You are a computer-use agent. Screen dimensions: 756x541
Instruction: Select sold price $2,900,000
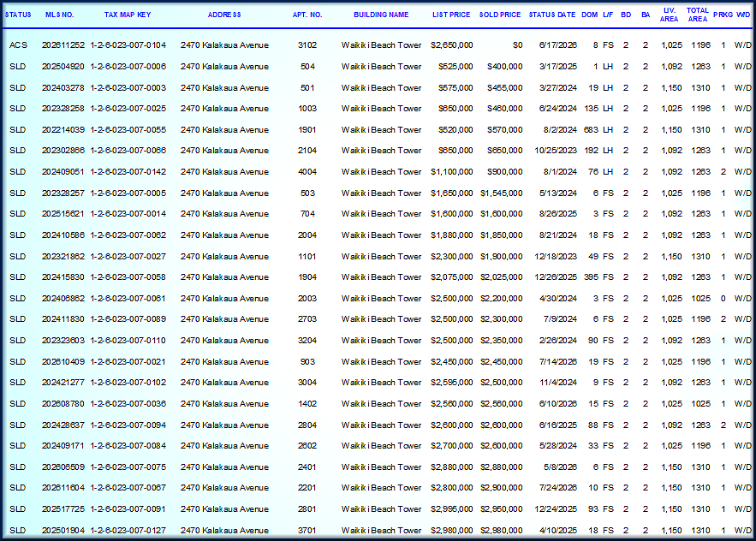(x=502, y=488)
